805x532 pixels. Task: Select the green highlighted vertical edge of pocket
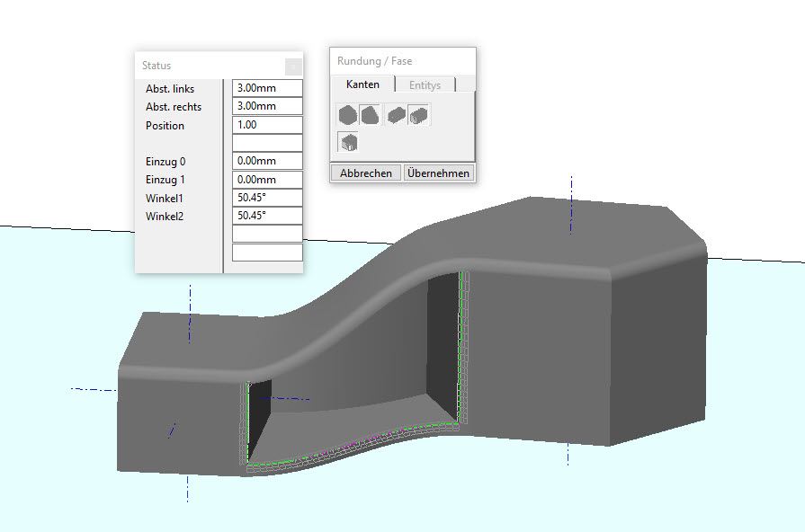pos(461,349)
